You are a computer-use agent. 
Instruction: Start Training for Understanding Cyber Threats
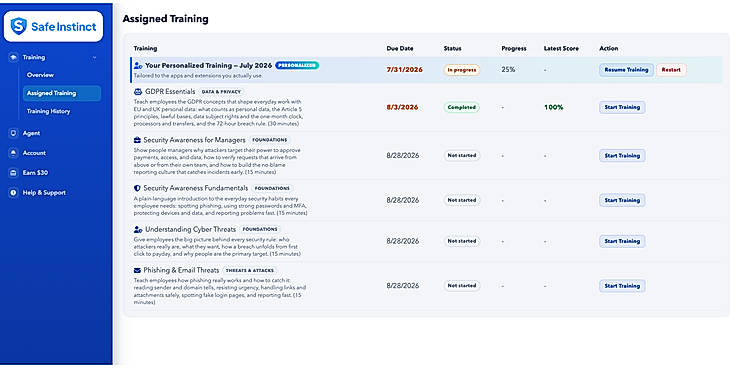pos(622,241)
